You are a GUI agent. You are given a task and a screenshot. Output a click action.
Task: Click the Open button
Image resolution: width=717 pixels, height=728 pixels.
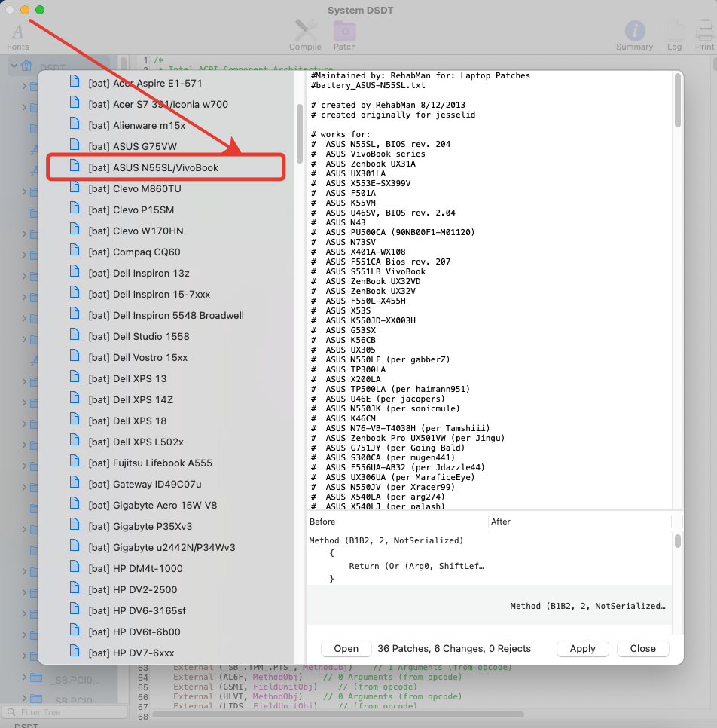[346, 649]
